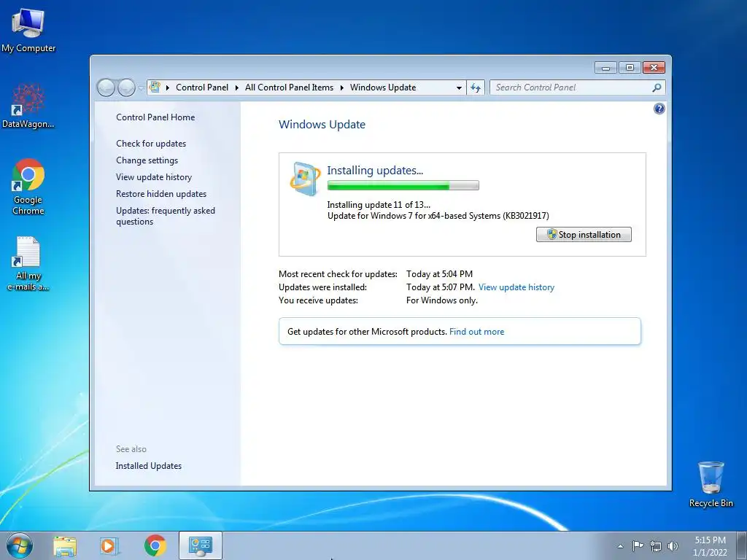Click the Find out more link
The width and height of the screenshot is (747, 560).
pos(476,332)
